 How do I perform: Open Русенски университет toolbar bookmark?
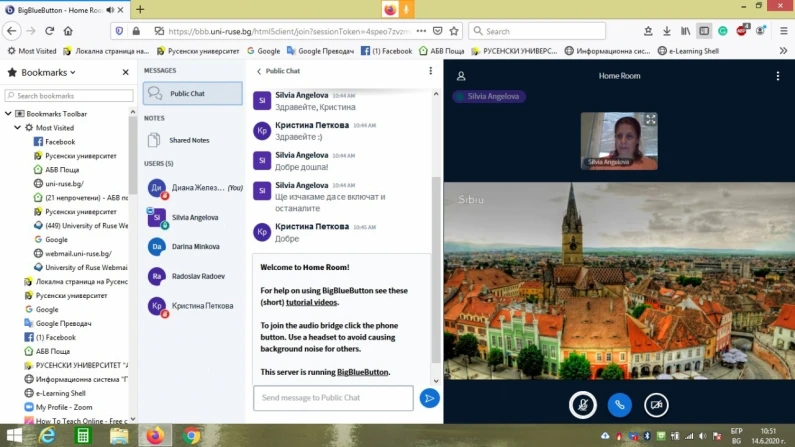[x=198, y=51]
